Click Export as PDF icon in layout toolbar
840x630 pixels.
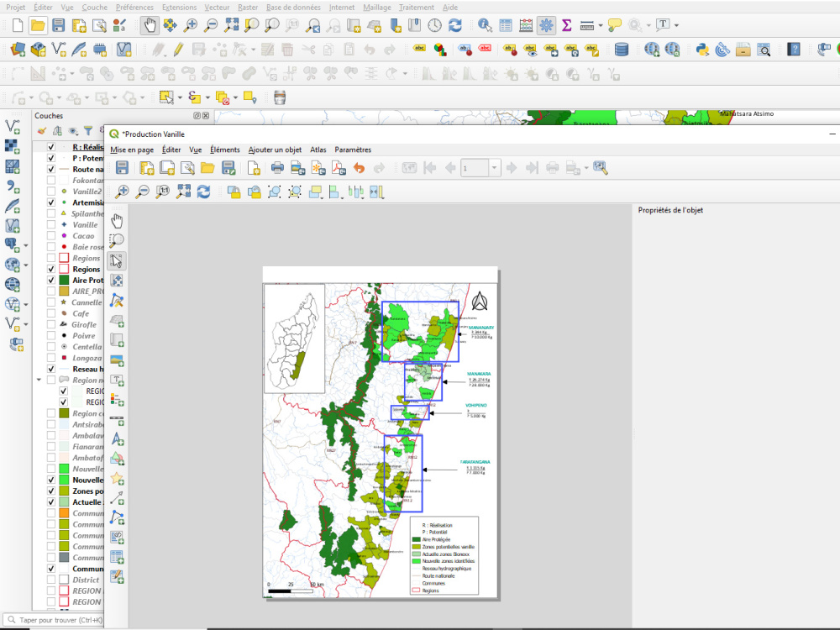pos(339,168)
